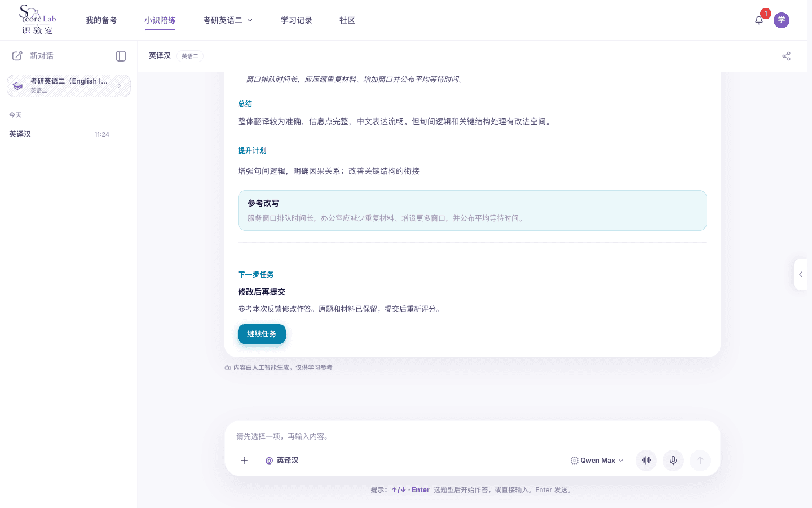Click the 参考改写 card
Image resolution: width=812 pixels, height=508 pixels.
pyautogui.click(x=473, y=211)
